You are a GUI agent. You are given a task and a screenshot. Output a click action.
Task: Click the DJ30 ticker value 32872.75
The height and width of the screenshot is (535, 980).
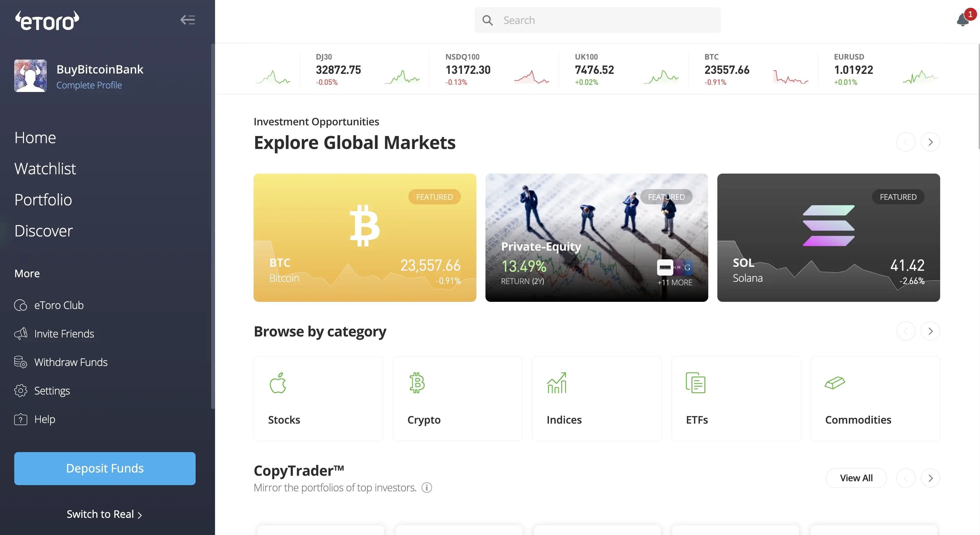click(338, 70)
